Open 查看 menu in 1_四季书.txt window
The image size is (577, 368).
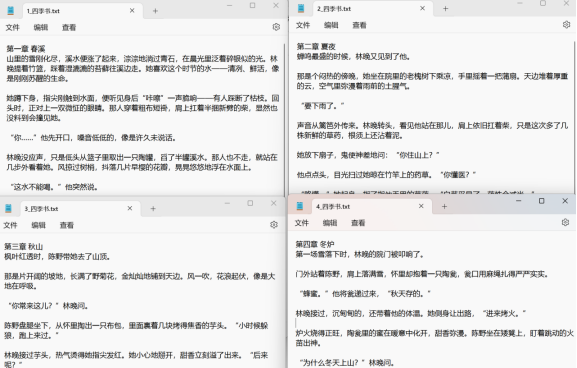click(69, 27)
